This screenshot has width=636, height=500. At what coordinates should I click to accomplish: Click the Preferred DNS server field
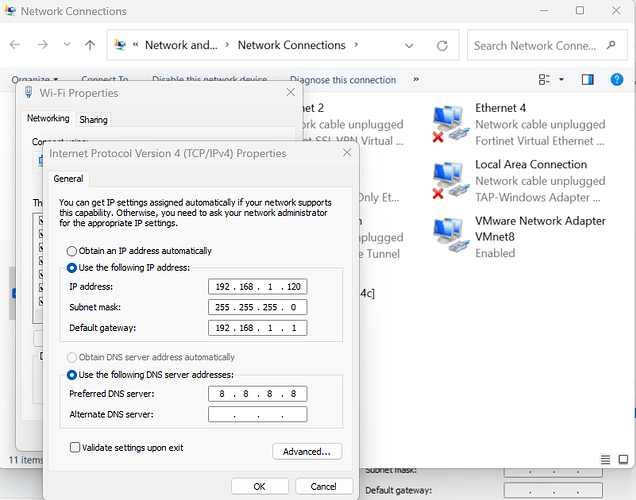coord(258,394)
